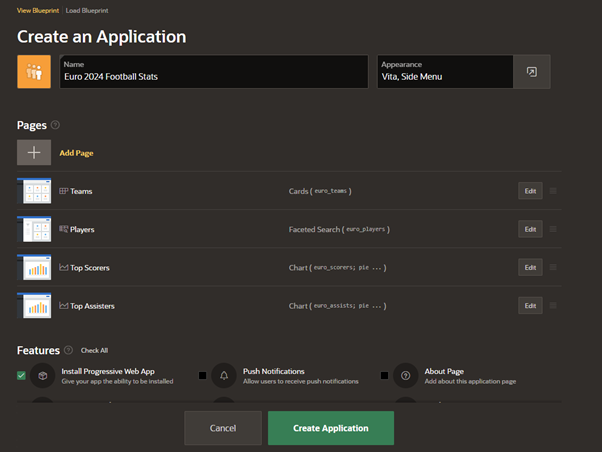Click the Players page thumbnail

tap(34, 229)
